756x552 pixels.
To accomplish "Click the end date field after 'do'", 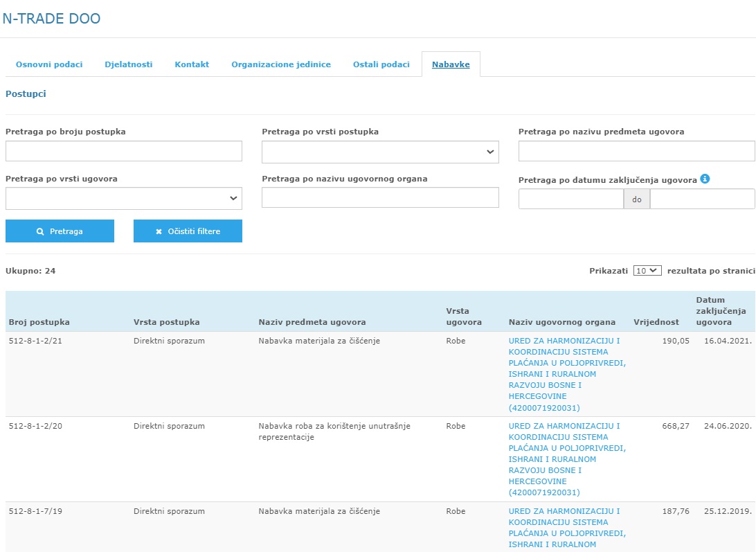I will click(x=702, y=199).
